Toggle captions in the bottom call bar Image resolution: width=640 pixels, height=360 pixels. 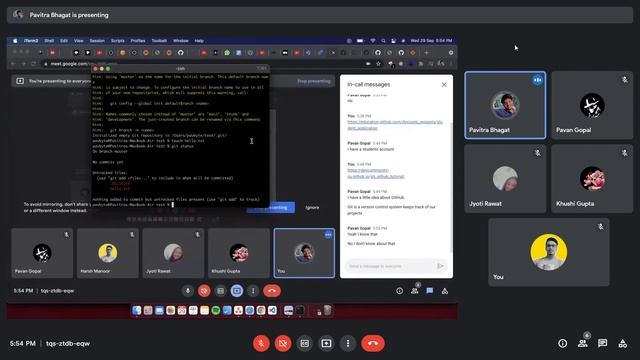[x=304, y=343]
